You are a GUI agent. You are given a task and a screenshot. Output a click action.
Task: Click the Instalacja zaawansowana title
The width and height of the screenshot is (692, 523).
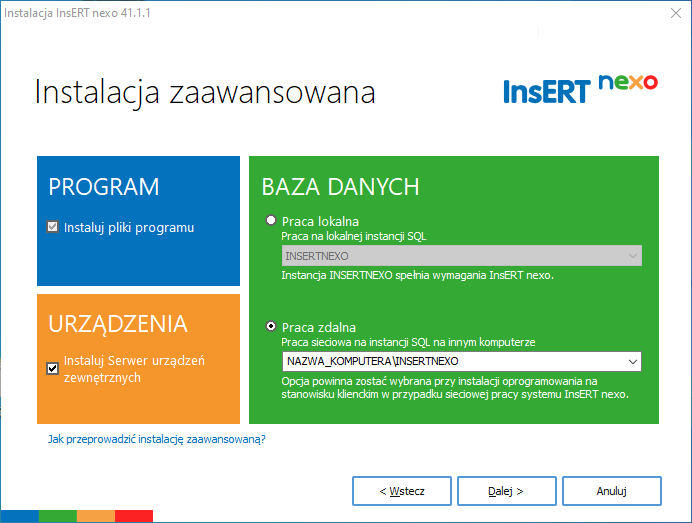205,92
